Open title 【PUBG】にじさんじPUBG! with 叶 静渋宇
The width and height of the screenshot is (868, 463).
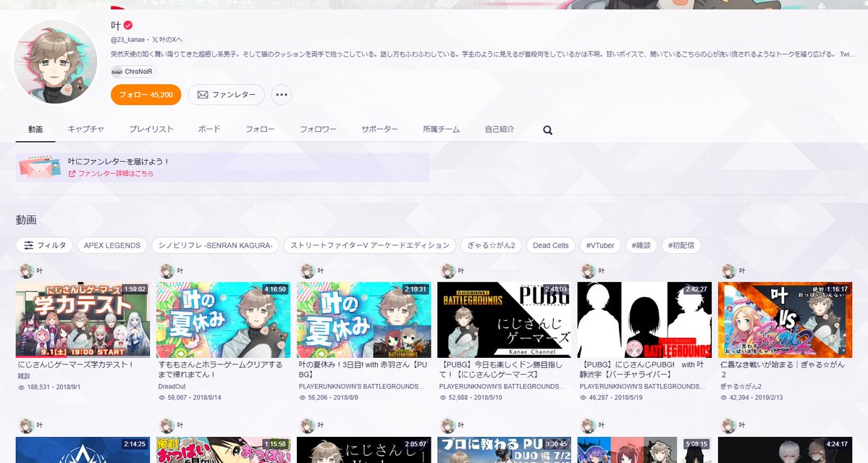[x=641, y=370]
